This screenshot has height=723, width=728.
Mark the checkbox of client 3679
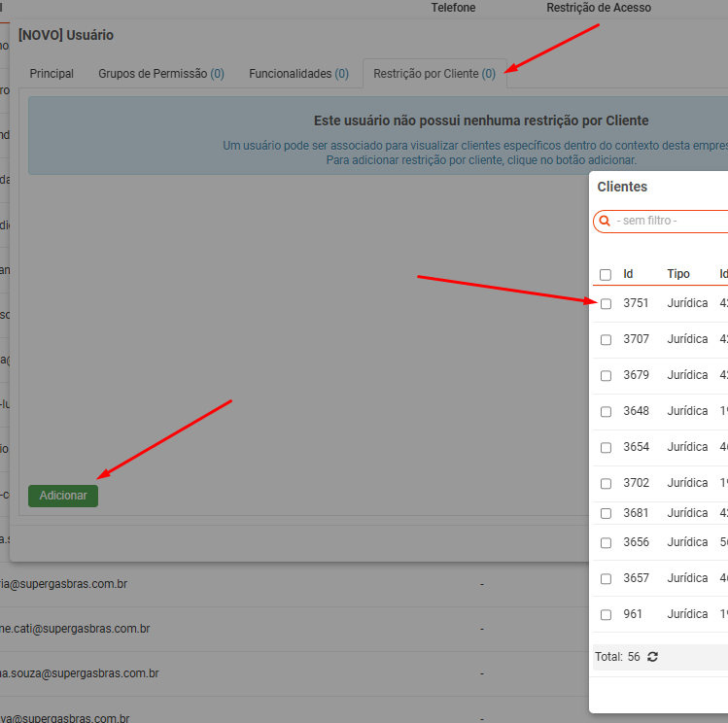tap(606, 376)
